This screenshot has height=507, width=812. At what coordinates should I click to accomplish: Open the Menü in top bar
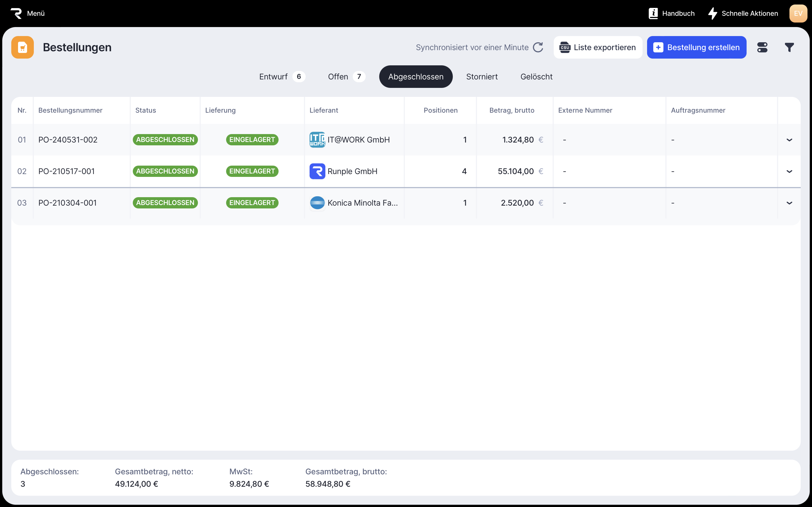(36, 14)
